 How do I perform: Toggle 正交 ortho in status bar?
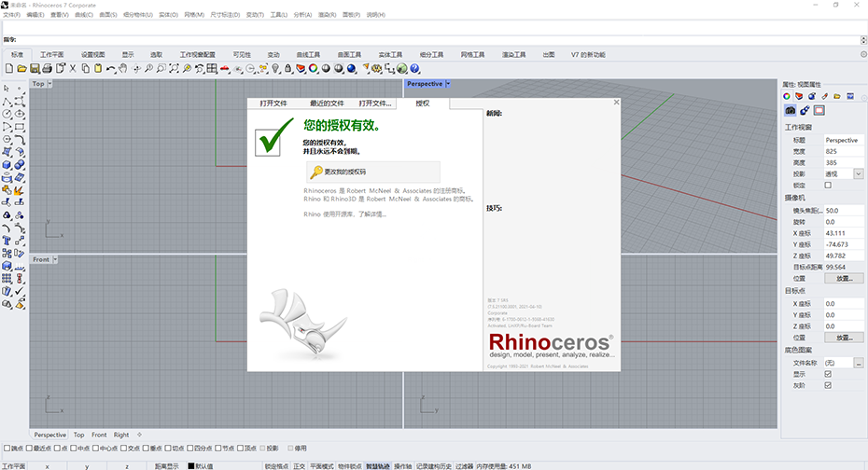(x=299, y=466)
